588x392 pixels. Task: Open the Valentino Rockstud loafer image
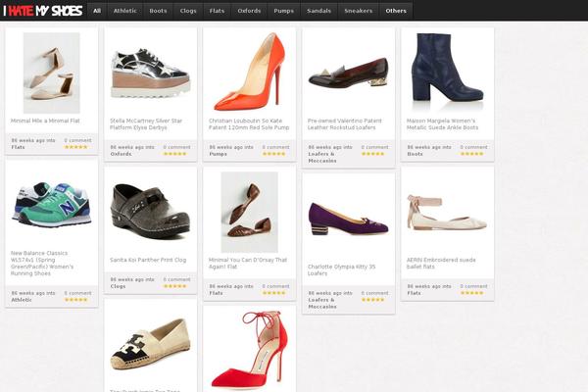click(348, 73)
